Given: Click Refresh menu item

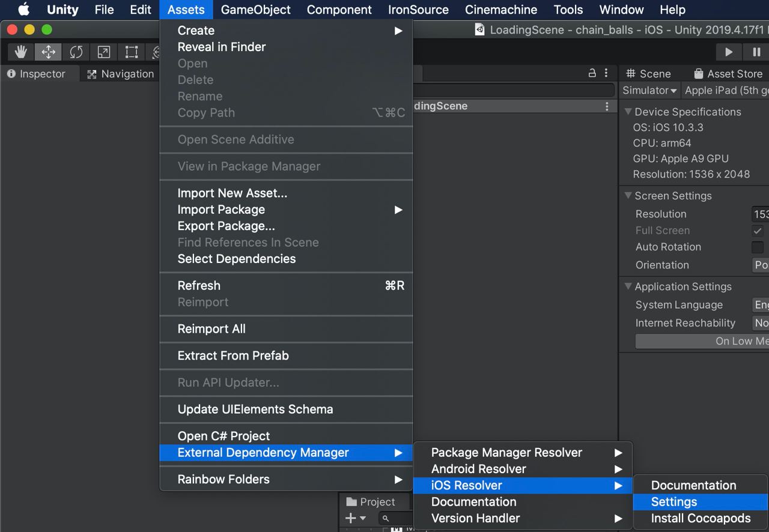Looking at the screenshot, I should coord(286,286).
